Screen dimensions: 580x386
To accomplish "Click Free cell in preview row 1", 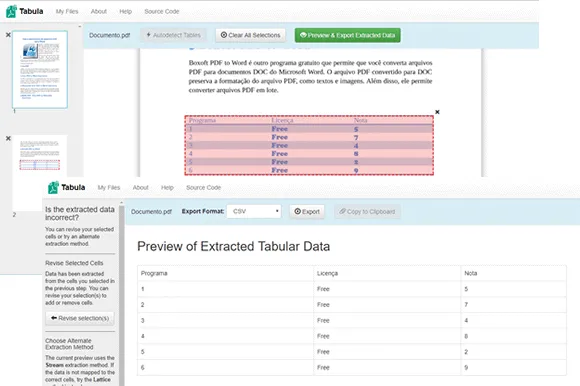I will click(387, 289).
